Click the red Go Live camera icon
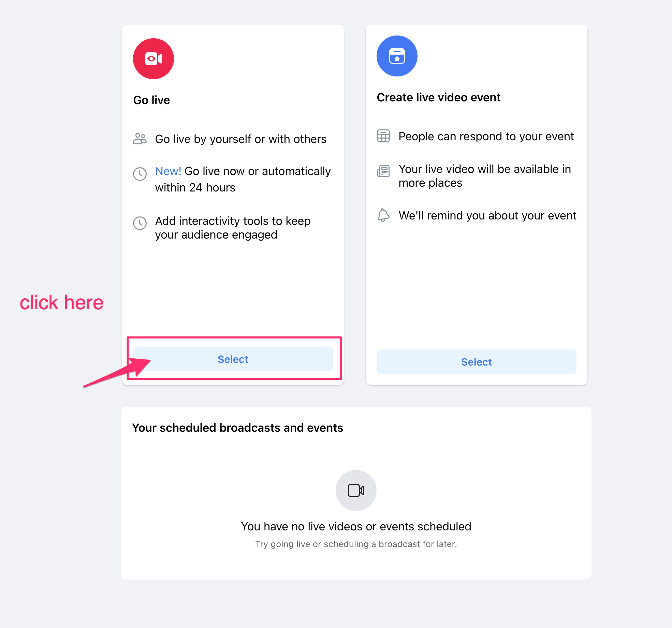The image size is (672, 628). tap(153, 57)
